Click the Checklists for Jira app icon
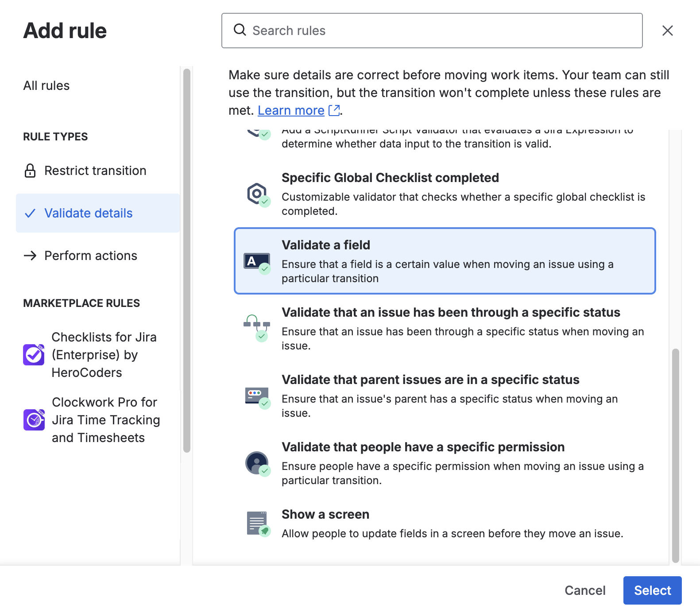The width and height of the screenshot is (700, 613). pyautogui.click(x=34, y=355)
